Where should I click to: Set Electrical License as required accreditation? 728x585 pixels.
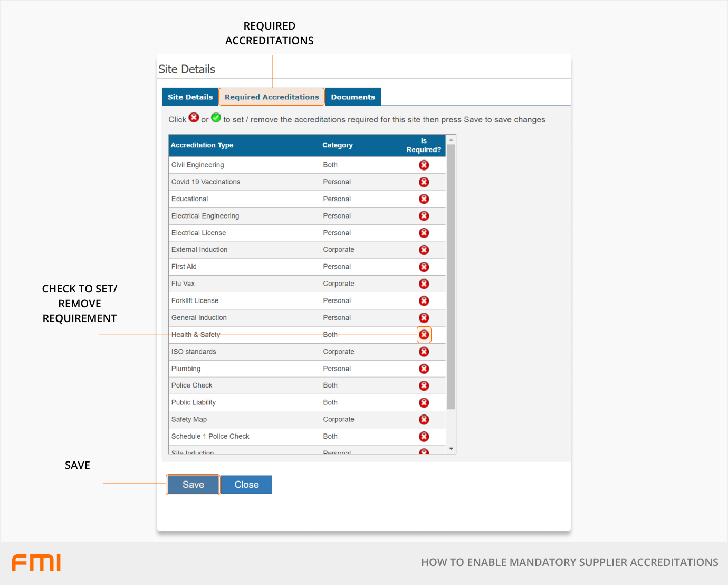(424, 233)
